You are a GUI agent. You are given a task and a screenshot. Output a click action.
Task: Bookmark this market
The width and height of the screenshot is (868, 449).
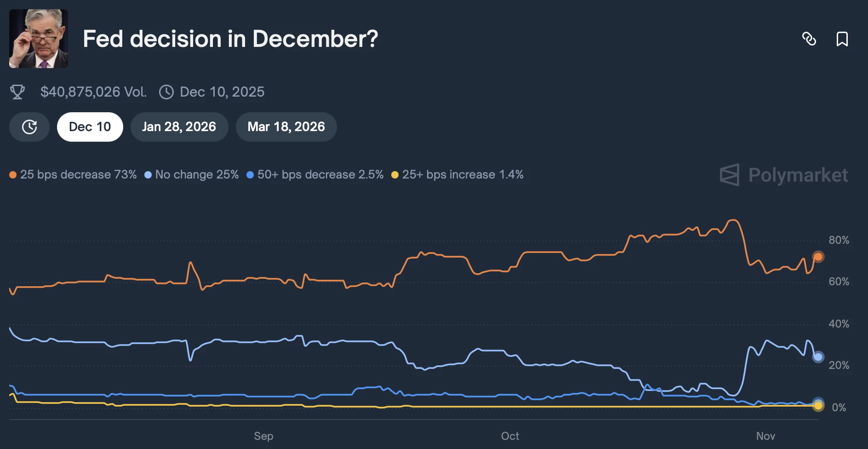coord(842,40)
